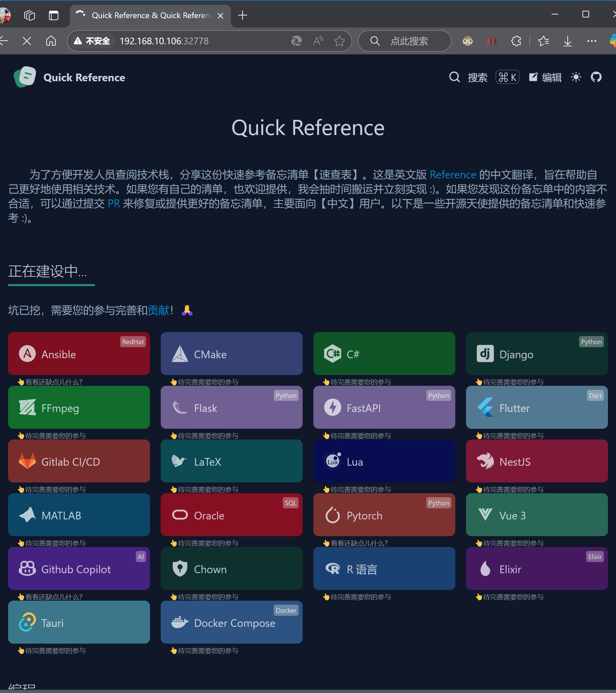616x693 pixels.
Task: Stop page loading with X button
Action: coord(27,41)
